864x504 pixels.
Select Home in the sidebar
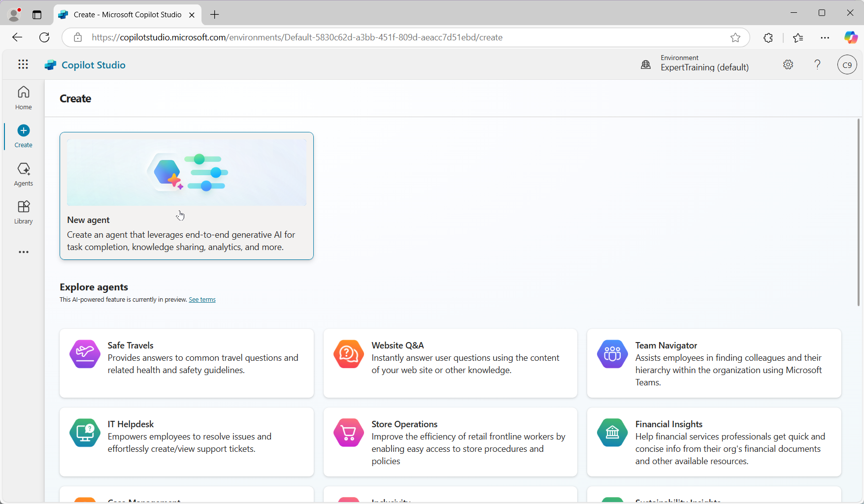pyautogui.click(x=23, y=97)
